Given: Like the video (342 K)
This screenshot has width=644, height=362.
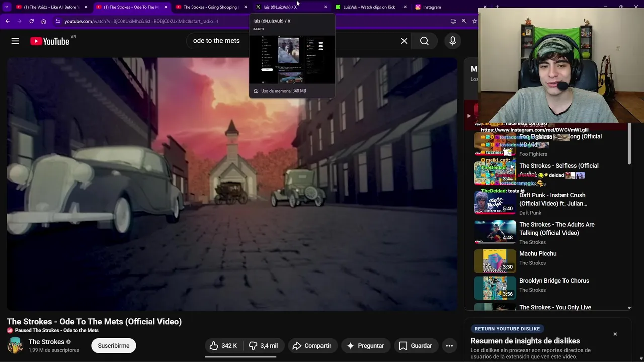Looking at the screenshot, I should 223,346.
